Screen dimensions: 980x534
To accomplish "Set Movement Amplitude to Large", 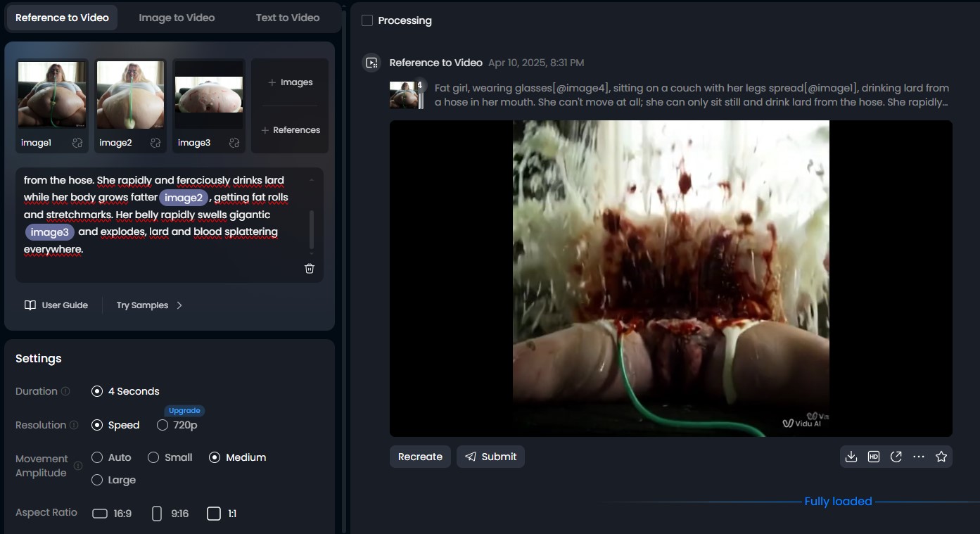I will pos(98,480).
